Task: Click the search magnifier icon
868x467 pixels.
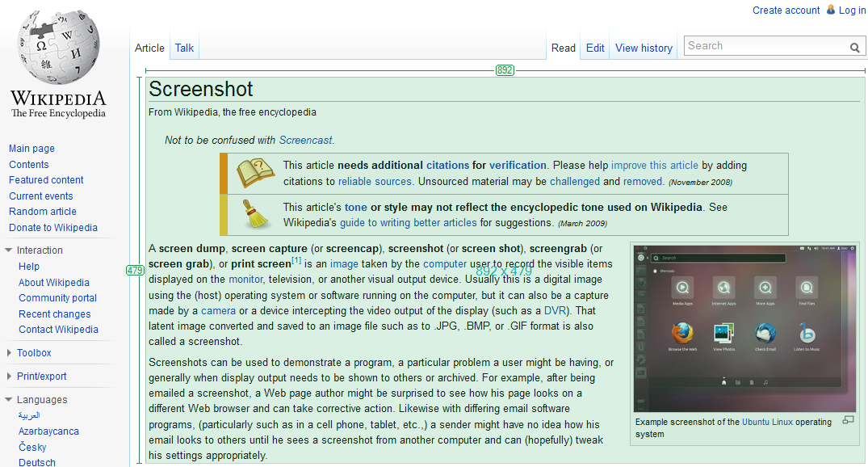Action: click(x=855, y=48)
